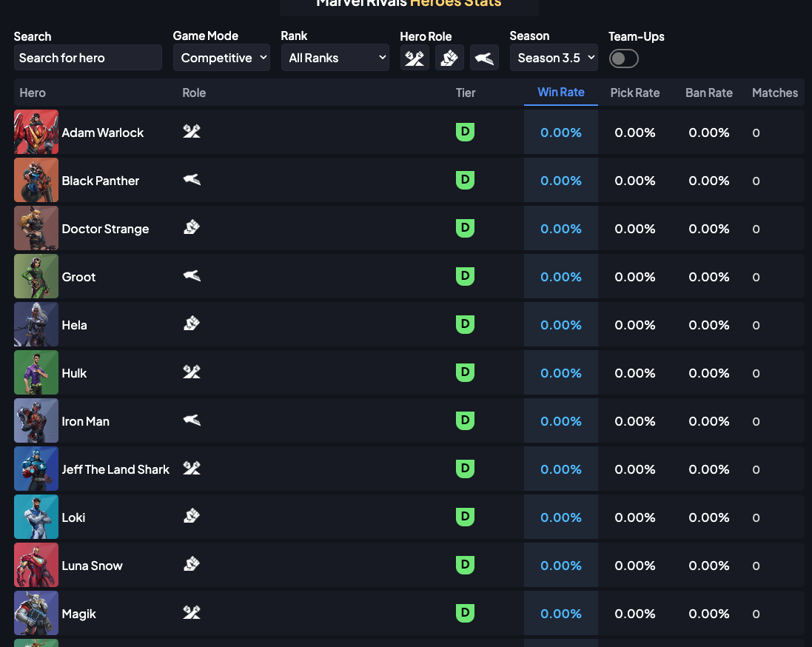The image size is (812, 647).
Task: Click the Magik hero portrait
Action: click(36, 614)
